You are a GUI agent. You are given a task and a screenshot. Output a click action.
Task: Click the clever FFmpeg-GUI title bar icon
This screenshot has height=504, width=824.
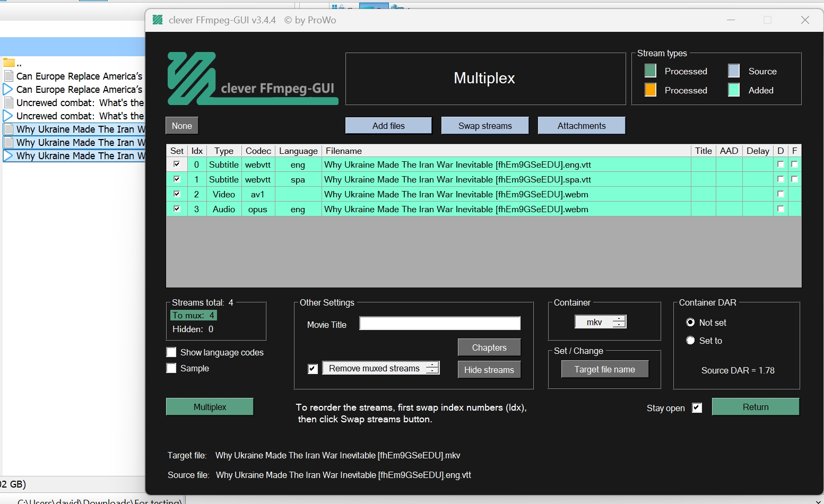click(x=158, y=20)
